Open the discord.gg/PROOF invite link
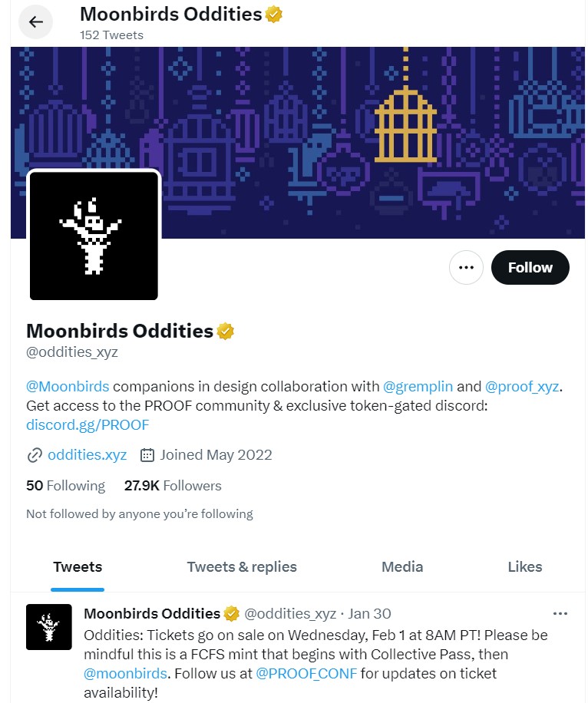Screen dimensions: 588x703 pos(88,424)
